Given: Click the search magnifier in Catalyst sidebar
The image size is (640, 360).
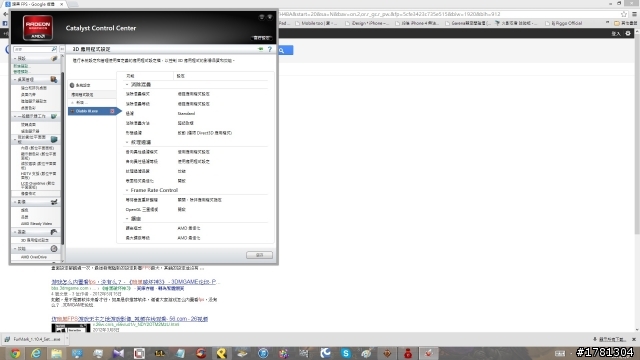Looking at the screenshot, I should coord(54,49).
